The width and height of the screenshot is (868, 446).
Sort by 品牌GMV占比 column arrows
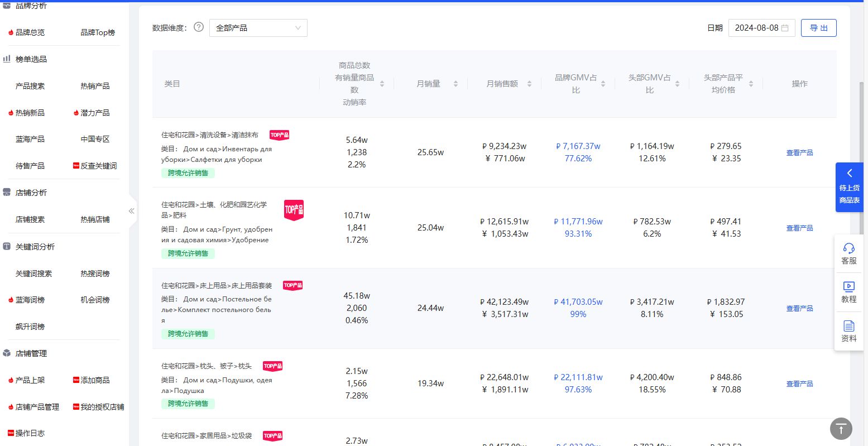603,84
